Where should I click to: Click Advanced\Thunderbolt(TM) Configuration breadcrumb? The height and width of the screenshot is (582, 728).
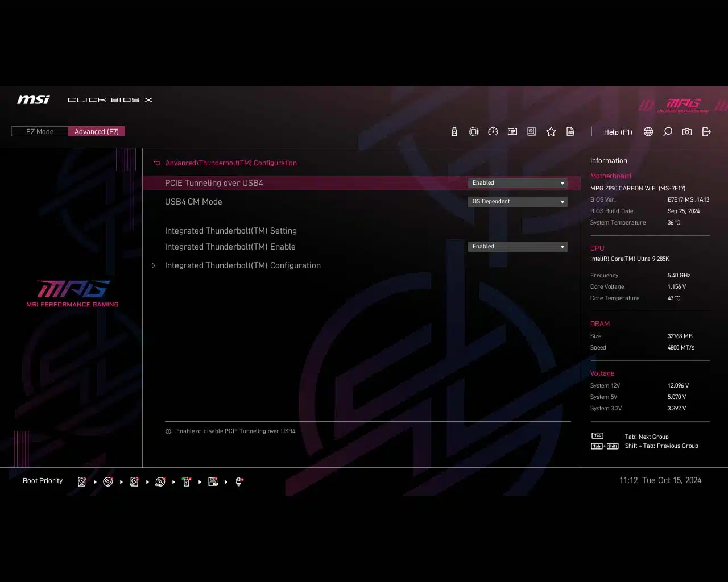(231, 163)
